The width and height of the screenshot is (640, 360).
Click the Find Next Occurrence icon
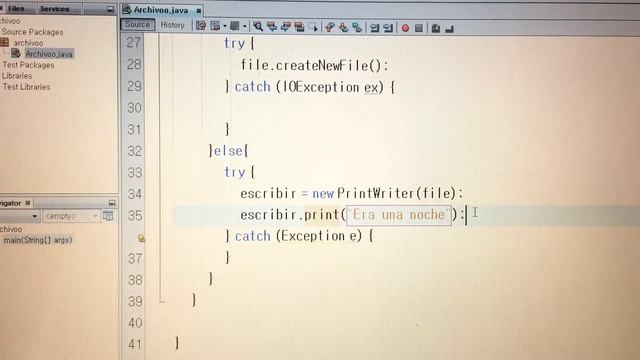pyautogui.click(x=285, y=27)
